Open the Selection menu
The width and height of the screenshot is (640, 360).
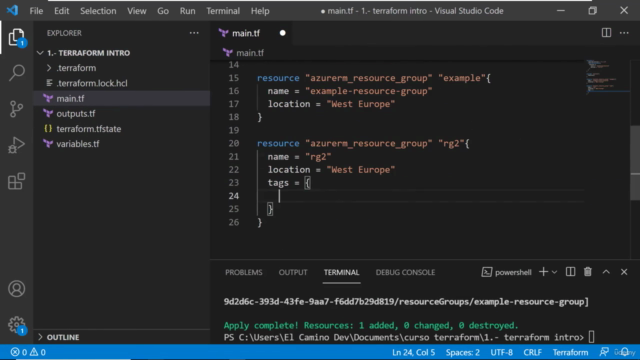pyautogui.click(x=98, y=11)
